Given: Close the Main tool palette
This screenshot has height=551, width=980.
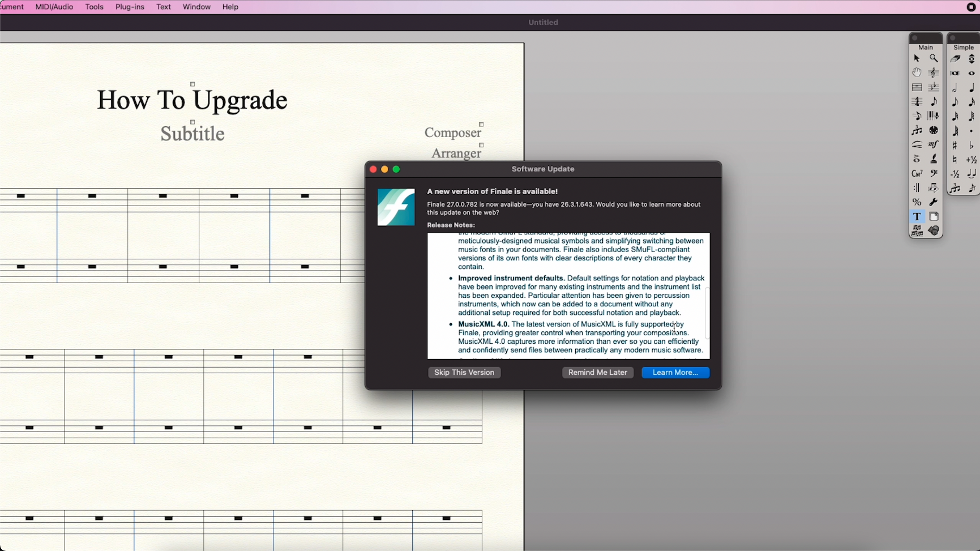Looking at the screenshot, I should coord(915,38).
